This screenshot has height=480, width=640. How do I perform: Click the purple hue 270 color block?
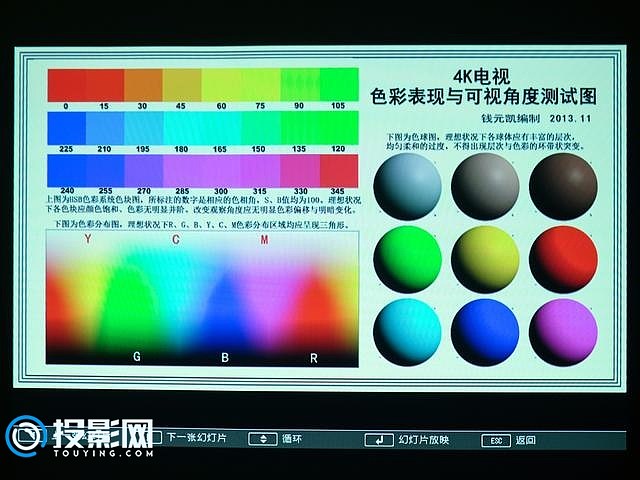(x=143, y=171)
